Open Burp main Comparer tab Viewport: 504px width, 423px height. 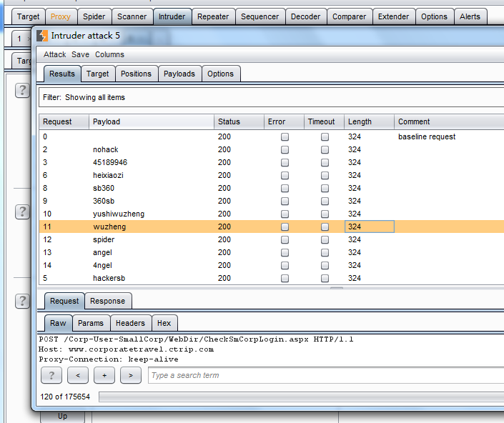coord(350,16)
